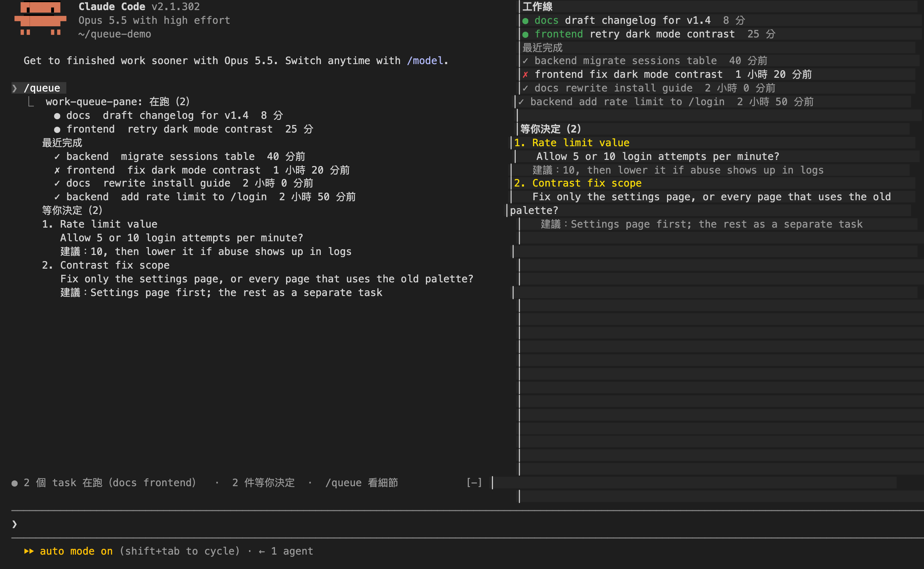Click 'Allow 5 or 10 login attempts per minute?' in side pane
Screen dimensions: 924x569
[x=657, y=156]
